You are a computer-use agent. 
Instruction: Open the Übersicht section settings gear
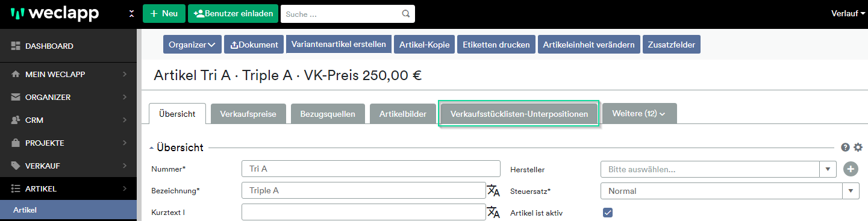point(858,147)
